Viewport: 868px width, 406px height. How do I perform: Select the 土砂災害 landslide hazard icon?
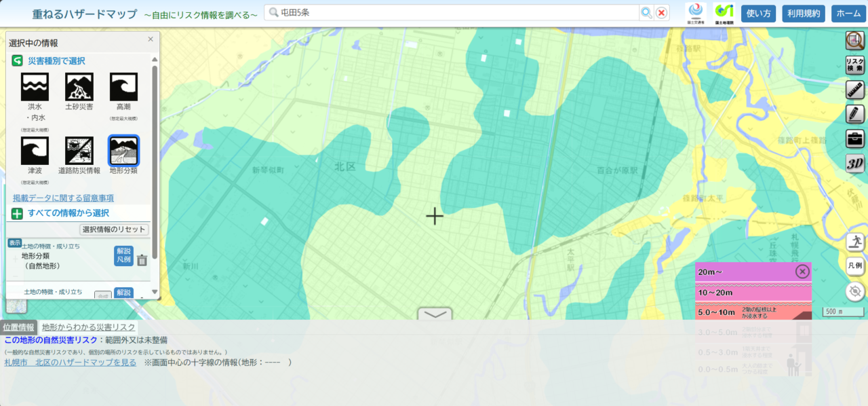[79, 87]
